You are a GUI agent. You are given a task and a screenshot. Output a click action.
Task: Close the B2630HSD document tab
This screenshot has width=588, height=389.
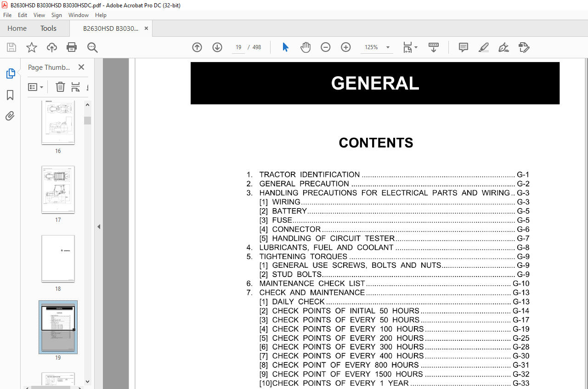click(x=147, y=28)
